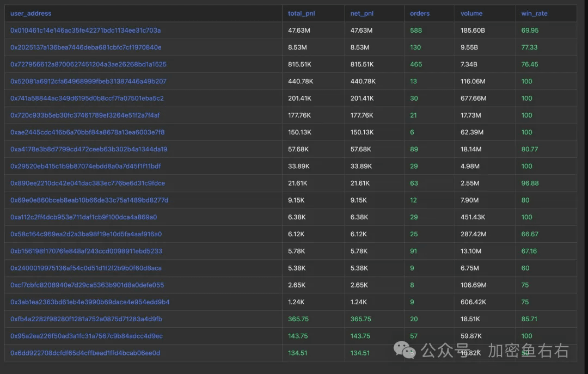Image resolution: width=588 pixels, height=374 pixels.
Task: Select address link starting with 0x741a58844a
Action: click(87, 99)
